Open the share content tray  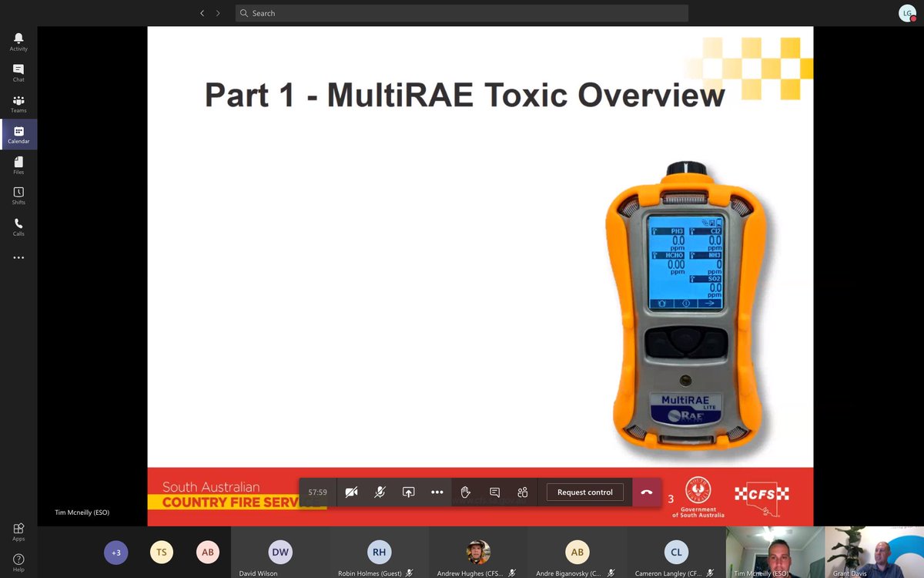pyautogui.click(x=409, y=492)
